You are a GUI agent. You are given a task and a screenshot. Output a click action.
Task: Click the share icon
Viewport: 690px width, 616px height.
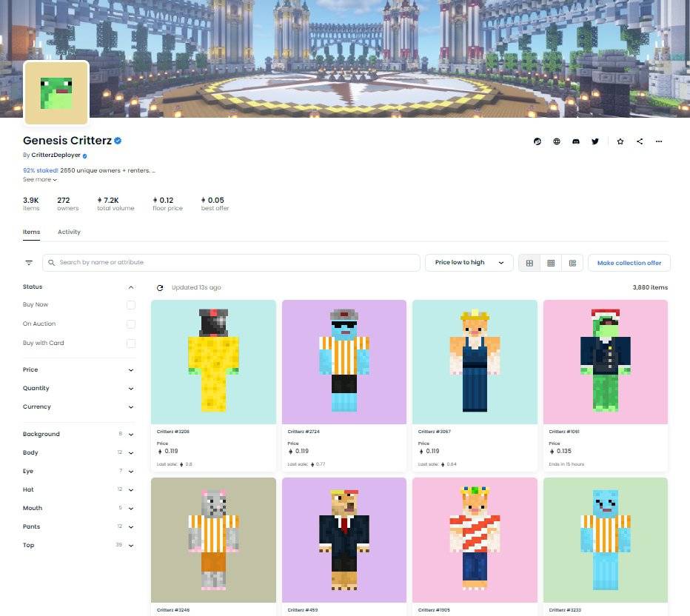point(640,141)
